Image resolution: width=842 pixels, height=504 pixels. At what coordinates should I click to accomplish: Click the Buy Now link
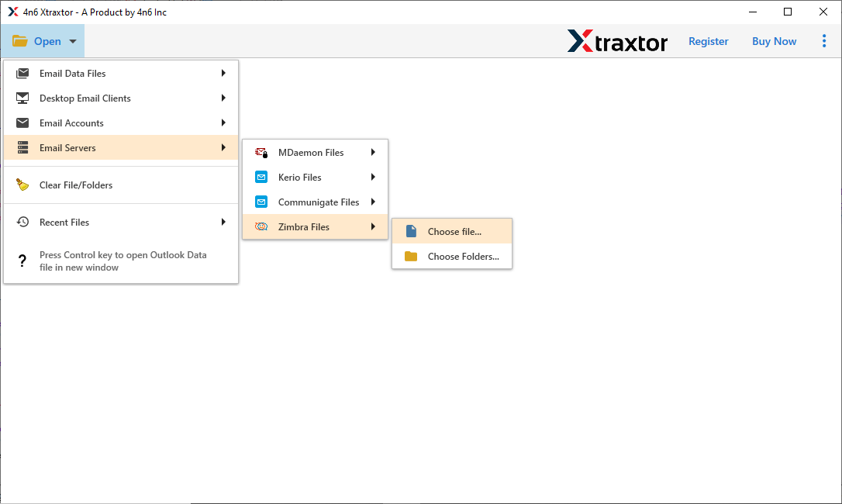click(x=774, y=41)
